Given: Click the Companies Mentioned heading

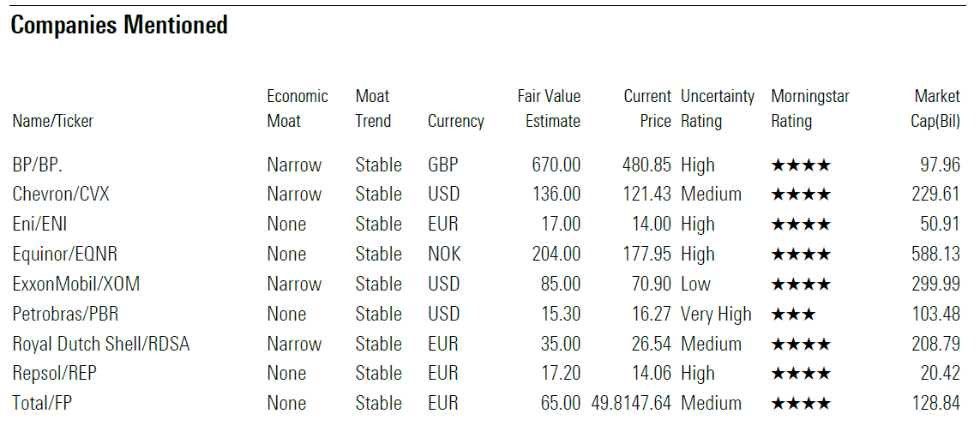Looking at the screenshot, I should [x=119, y=26].
